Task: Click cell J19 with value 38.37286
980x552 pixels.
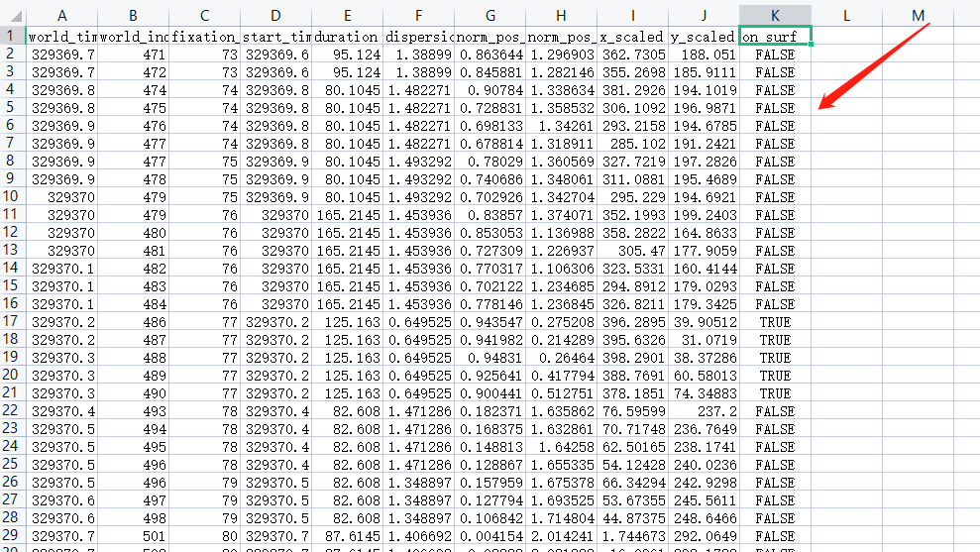Action: click(x=704, y=358)
